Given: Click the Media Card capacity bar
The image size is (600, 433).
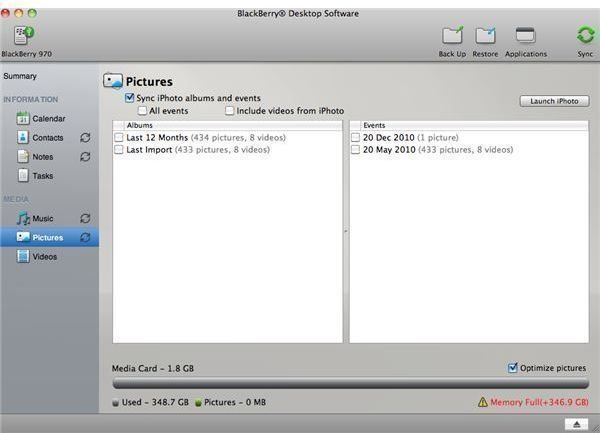Looking at the screenshot, I should [x=351, y=384].
